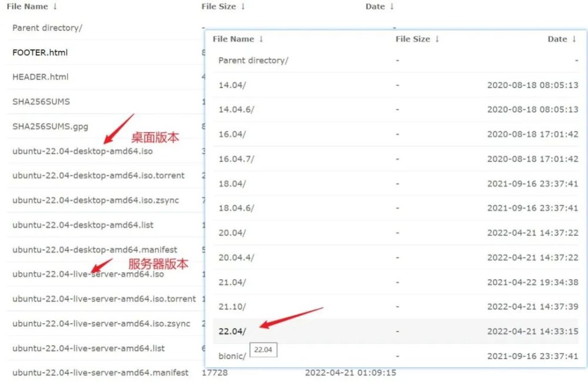Select the date 2022-04-21 14:33:15 in the 22.04/ row
Image resolution: width=588 pixels, height=382 pixels.
coord(533,331)
